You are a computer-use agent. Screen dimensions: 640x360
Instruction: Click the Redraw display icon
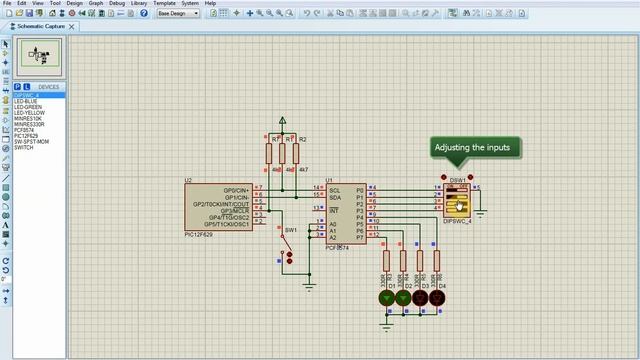pos(213,13)
